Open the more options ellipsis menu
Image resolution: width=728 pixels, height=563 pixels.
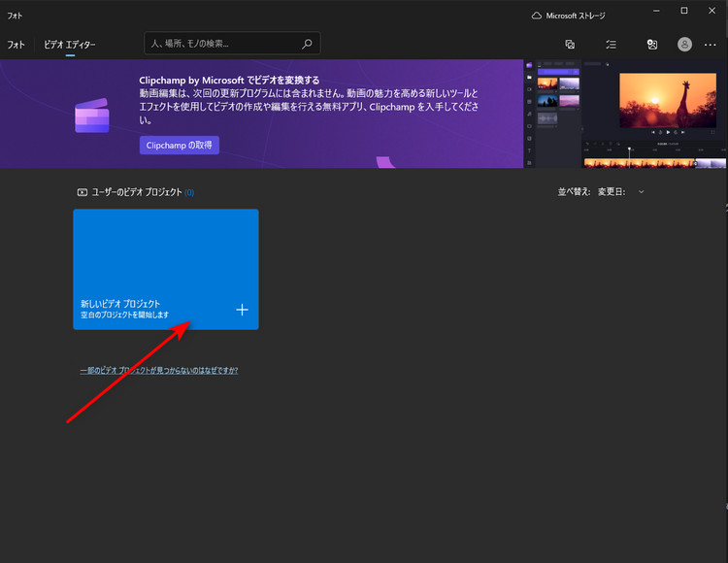710,45
